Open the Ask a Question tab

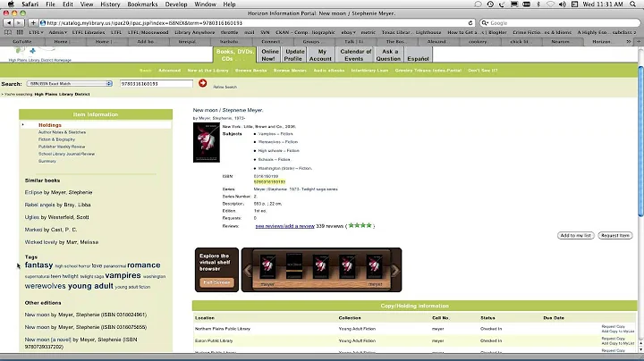(388, 55)
